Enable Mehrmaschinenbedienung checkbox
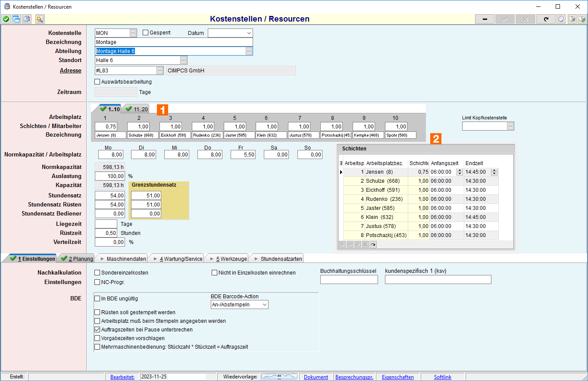The width and height of the screenshot is (588, 381). (97, 347)
